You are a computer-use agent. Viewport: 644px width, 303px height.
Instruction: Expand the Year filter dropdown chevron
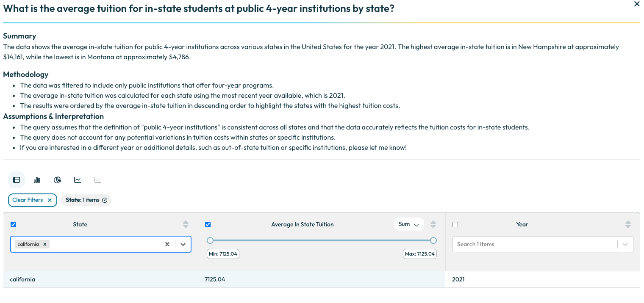[x=625, y=244]
